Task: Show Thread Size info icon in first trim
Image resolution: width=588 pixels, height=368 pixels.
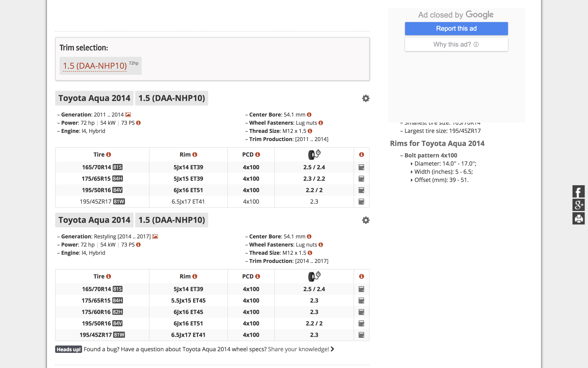Action: (310, 131)
